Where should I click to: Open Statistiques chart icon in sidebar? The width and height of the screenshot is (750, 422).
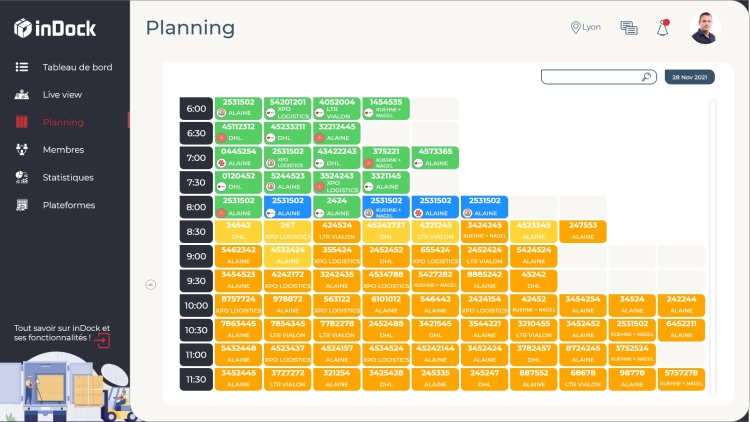pyautogui.click(x=21, y=177)
